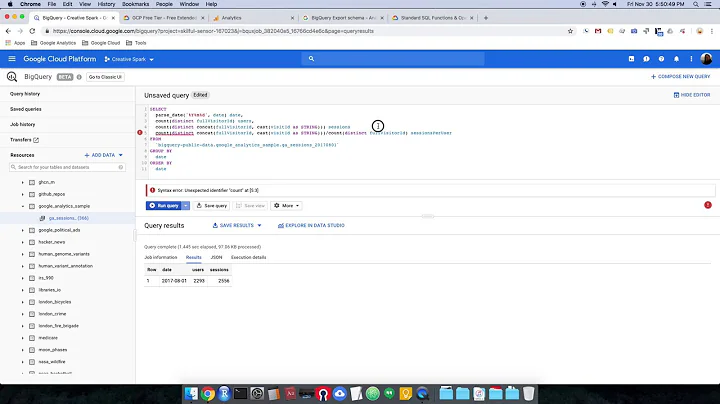This screenshot has height=404, width=720.
Task: Click the tables and datasets search field
Action: point(67,167)
